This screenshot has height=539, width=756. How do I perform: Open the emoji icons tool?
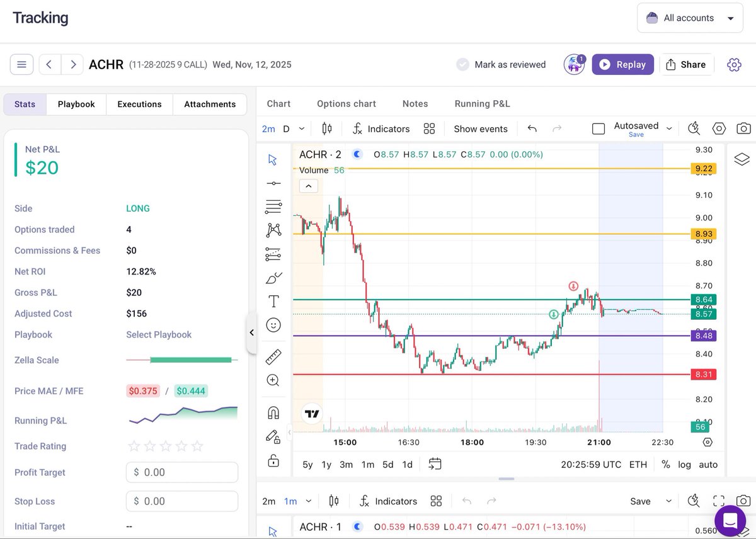pyautogui.click(x=273, y=325)
